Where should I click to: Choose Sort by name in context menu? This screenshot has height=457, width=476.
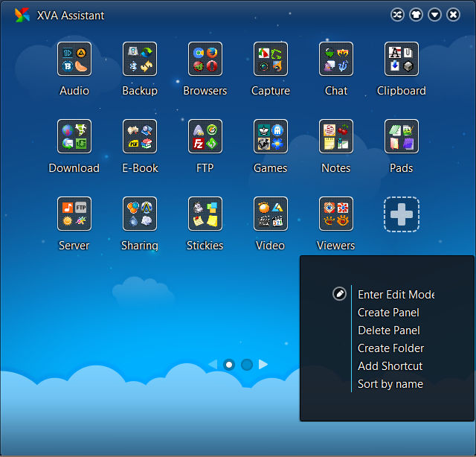[x=390, y=384]
